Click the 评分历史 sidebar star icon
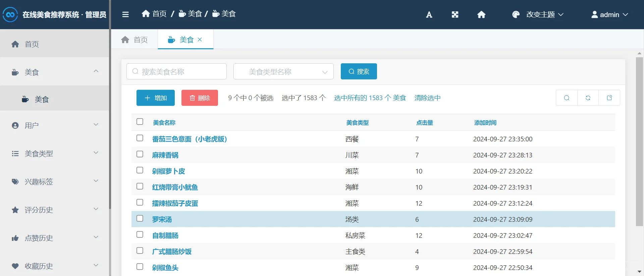 15,210
